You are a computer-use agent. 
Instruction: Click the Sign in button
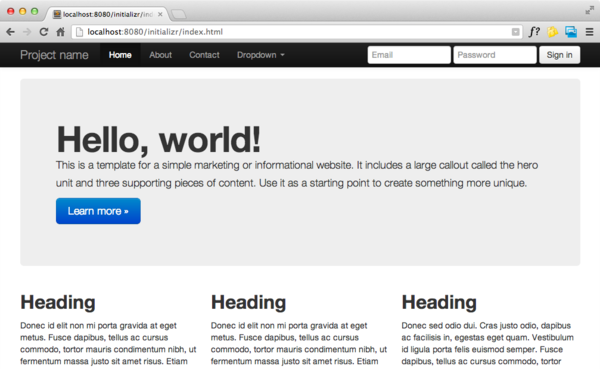click(x=559, y=55)
